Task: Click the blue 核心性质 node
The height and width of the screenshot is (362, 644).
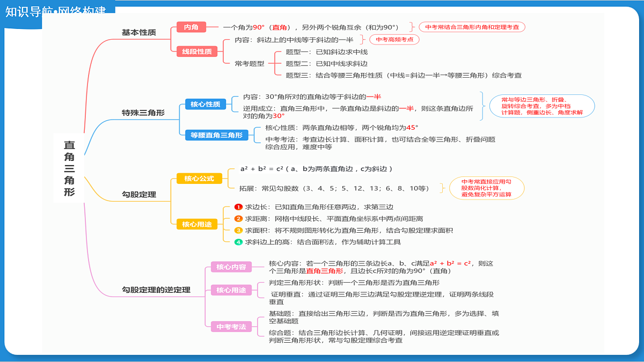Action: 206,104
